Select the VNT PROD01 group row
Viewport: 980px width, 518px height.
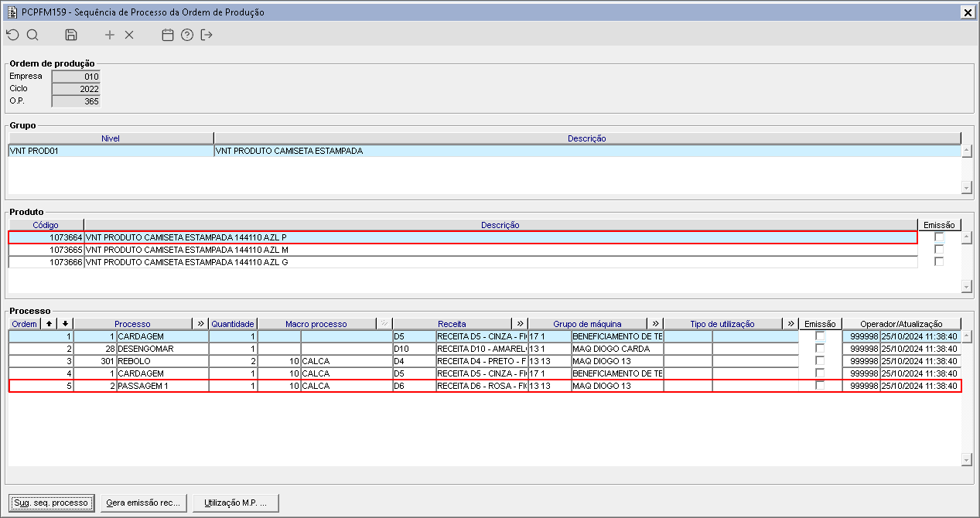[484, 151]
